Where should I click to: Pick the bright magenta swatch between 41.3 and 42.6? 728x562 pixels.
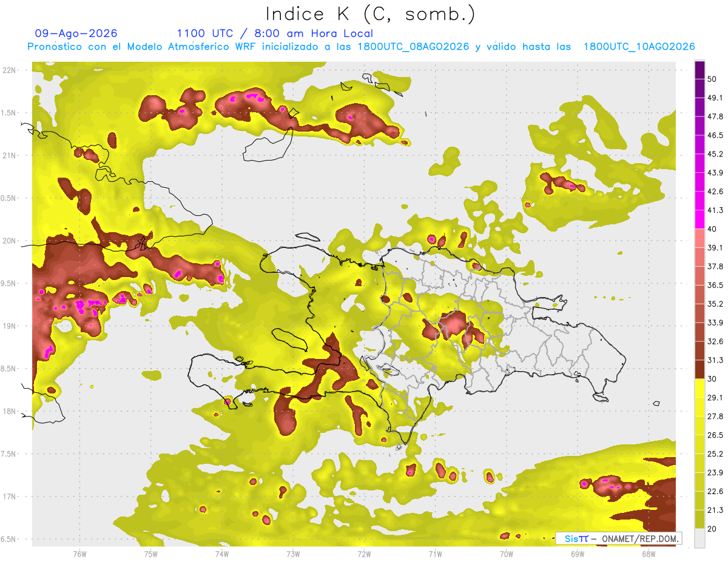tap(699, 201)
